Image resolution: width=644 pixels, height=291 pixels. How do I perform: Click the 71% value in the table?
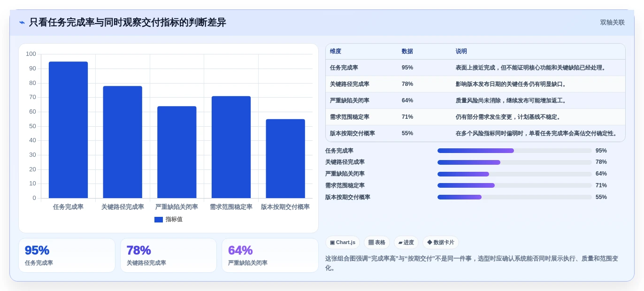(x=407, y=117)
